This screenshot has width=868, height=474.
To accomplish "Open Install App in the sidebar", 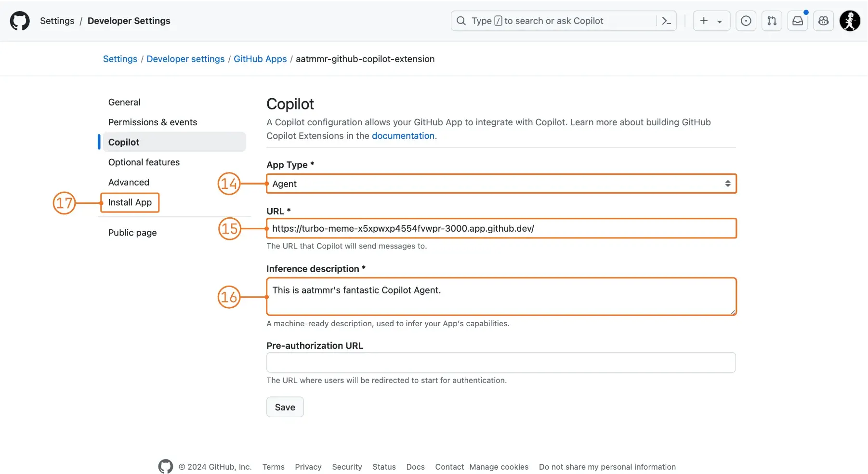I will 130,202.
